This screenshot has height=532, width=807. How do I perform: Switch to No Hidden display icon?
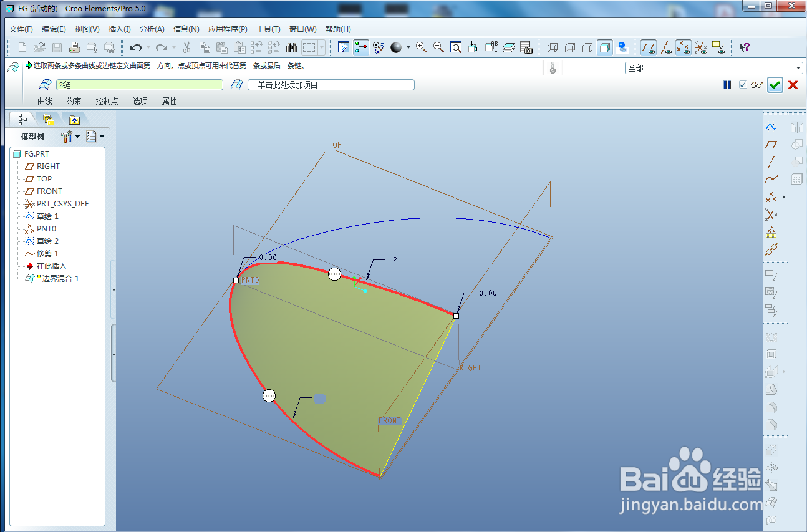coord(587,47)
